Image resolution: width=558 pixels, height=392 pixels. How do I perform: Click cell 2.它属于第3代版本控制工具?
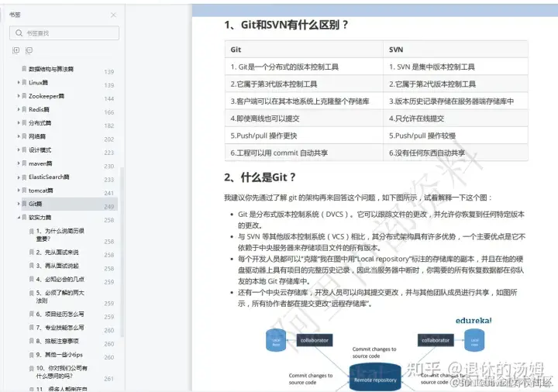(x=304, y=84)
